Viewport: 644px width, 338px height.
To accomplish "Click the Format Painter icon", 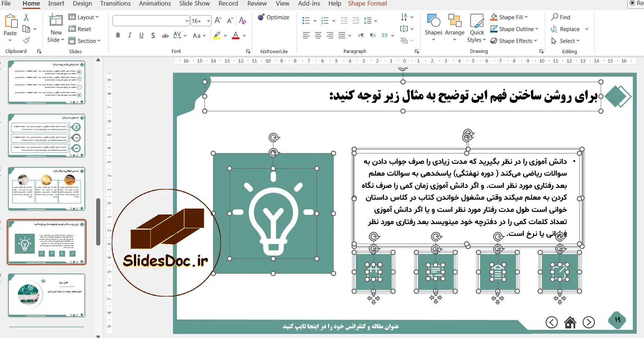I will 26,40.
